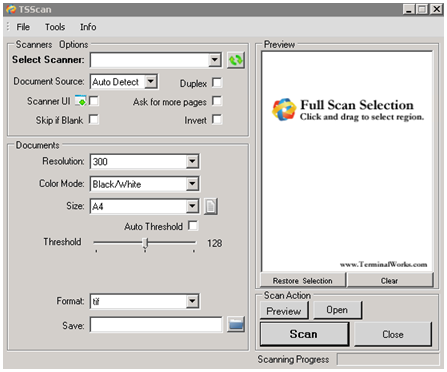Enable Auto Threshold checkbox
The image size is (447, 372).
(x=193, y=226)
